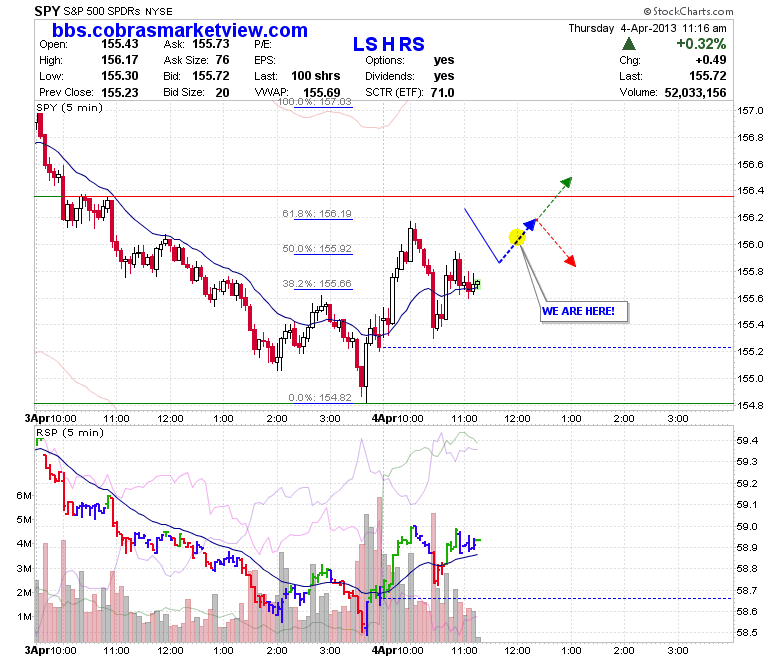Click the 0.0%: 154.82 Fibonacci label
This screenshot has width=780, height=659.
320,397
